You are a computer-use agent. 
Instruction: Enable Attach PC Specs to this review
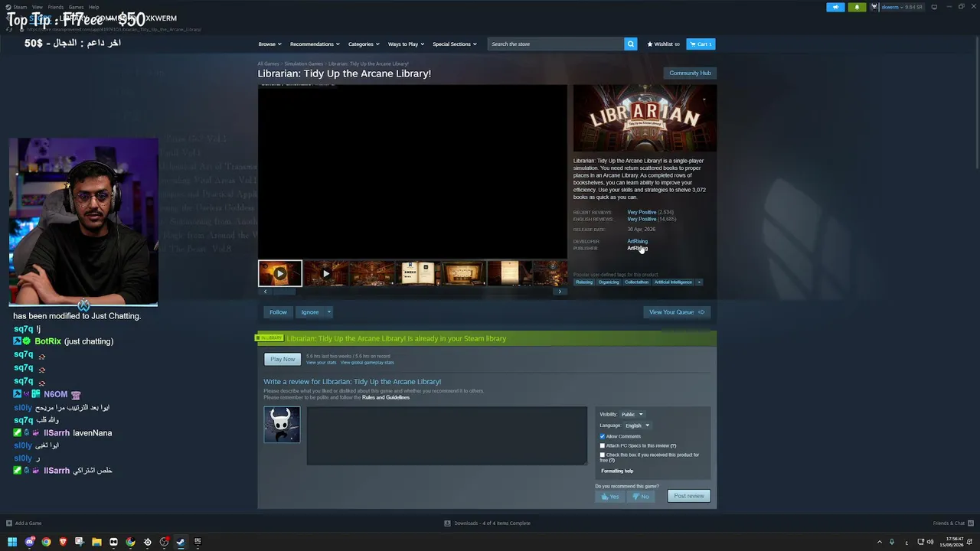[603, 445]
